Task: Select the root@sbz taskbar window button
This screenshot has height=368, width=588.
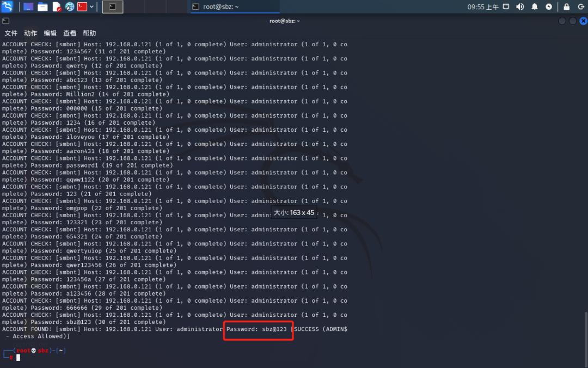Action: [234, 7]
